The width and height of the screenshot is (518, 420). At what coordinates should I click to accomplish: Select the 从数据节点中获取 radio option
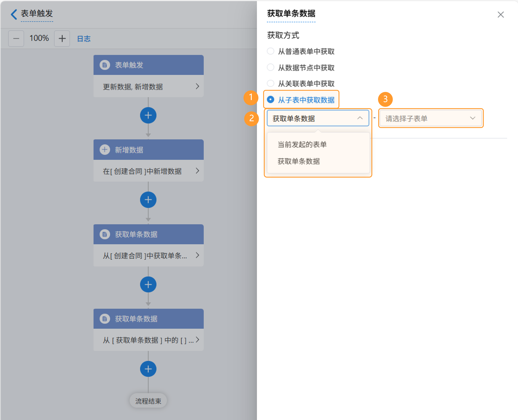[x=270, y=68]
